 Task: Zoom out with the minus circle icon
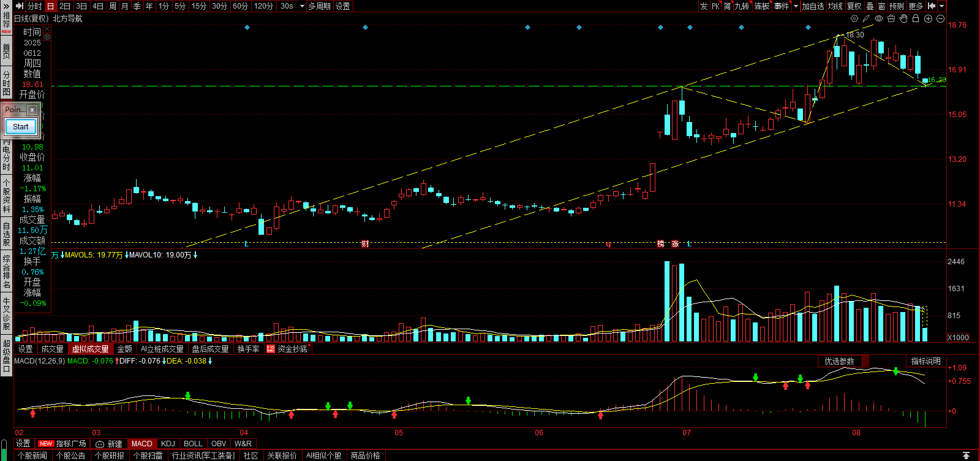click(x=940, y=18)
